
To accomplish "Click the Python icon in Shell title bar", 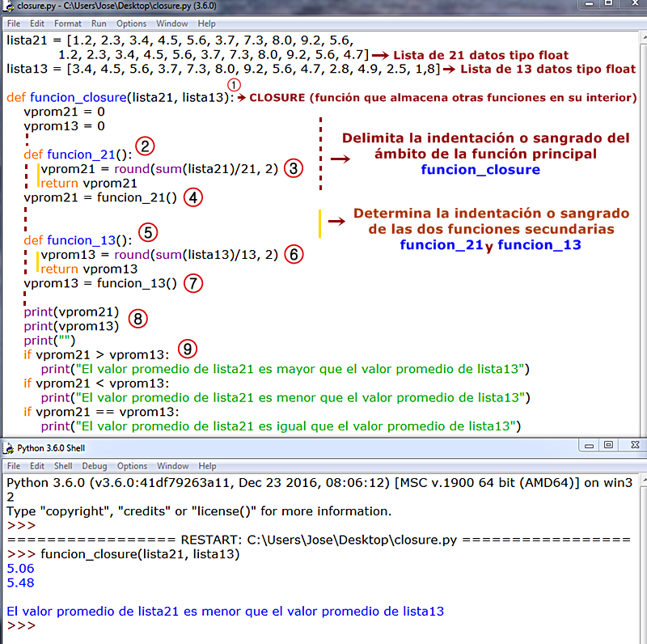I will point(8,448).
